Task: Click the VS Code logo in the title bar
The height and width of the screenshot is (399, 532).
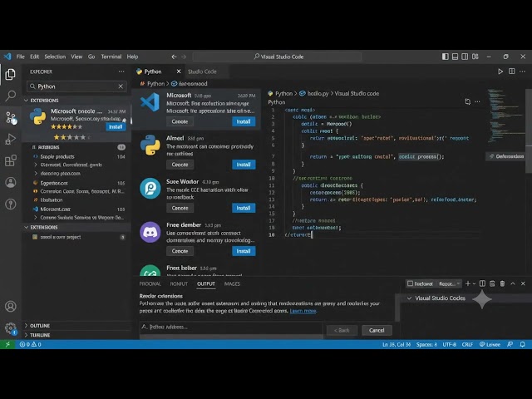Action: pos(7,57)
